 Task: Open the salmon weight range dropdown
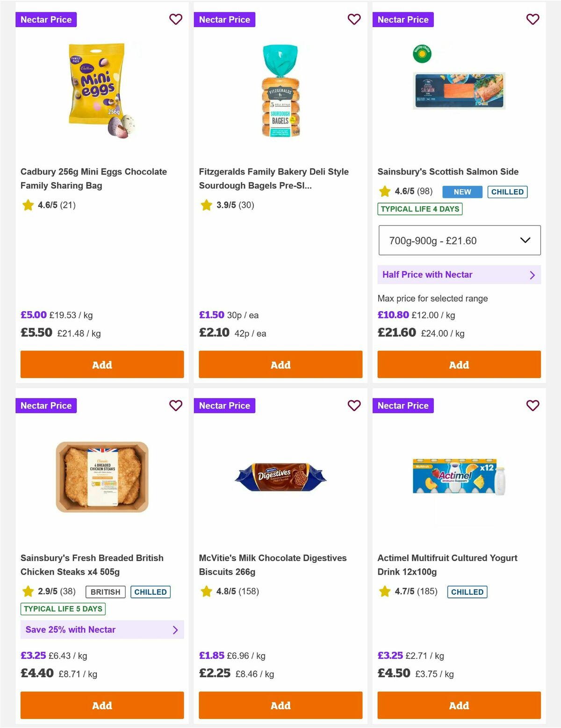click(459, 240)
